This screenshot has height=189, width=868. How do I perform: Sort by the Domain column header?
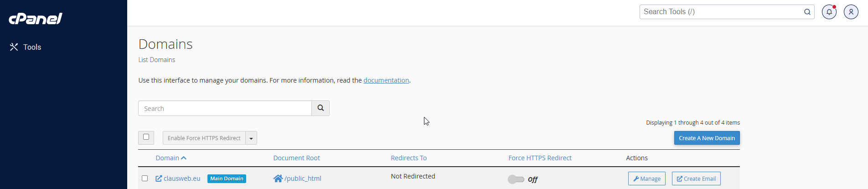171,158
